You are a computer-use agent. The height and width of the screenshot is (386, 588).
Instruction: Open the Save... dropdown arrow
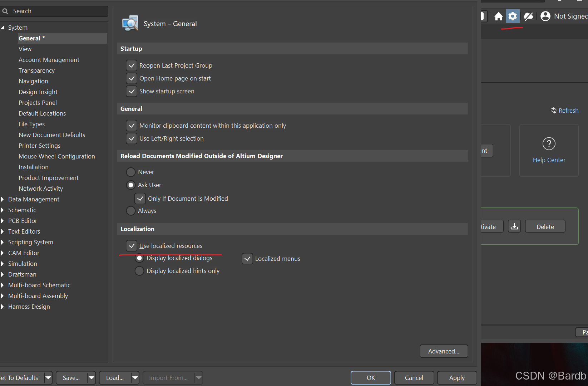click(92, 378)
